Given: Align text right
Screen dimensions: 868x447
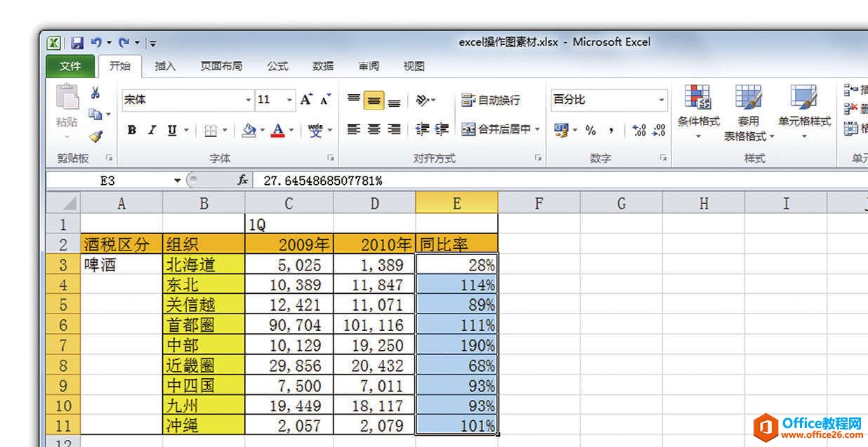Looking at the screenshot, I should click(x=394, y=129).
